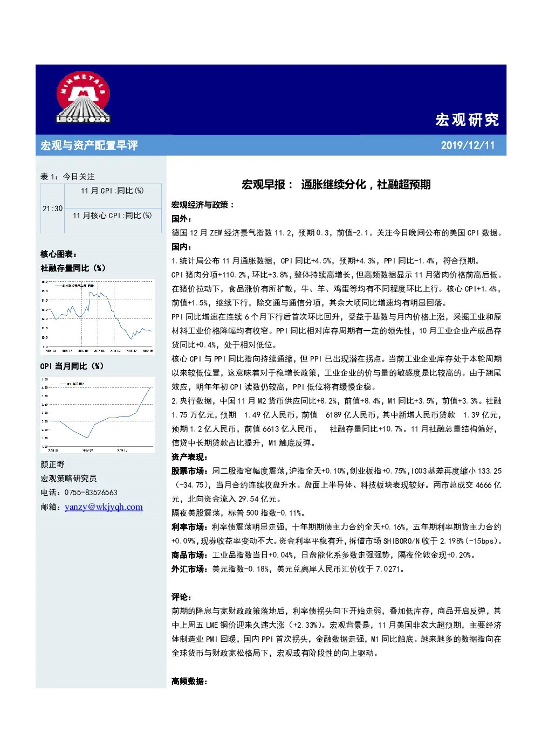Click the line starting 1.统计局公布11月通胀数据

326,261
